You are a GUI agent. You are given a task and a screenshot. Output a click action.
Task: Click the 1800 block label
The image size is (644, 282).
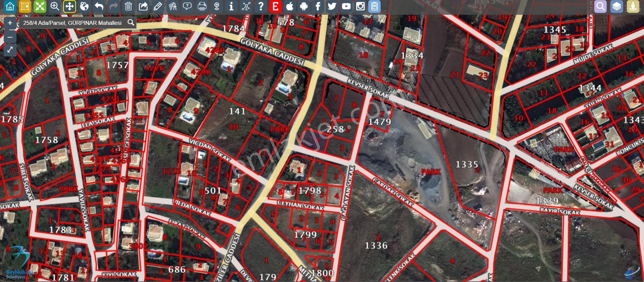322,273
